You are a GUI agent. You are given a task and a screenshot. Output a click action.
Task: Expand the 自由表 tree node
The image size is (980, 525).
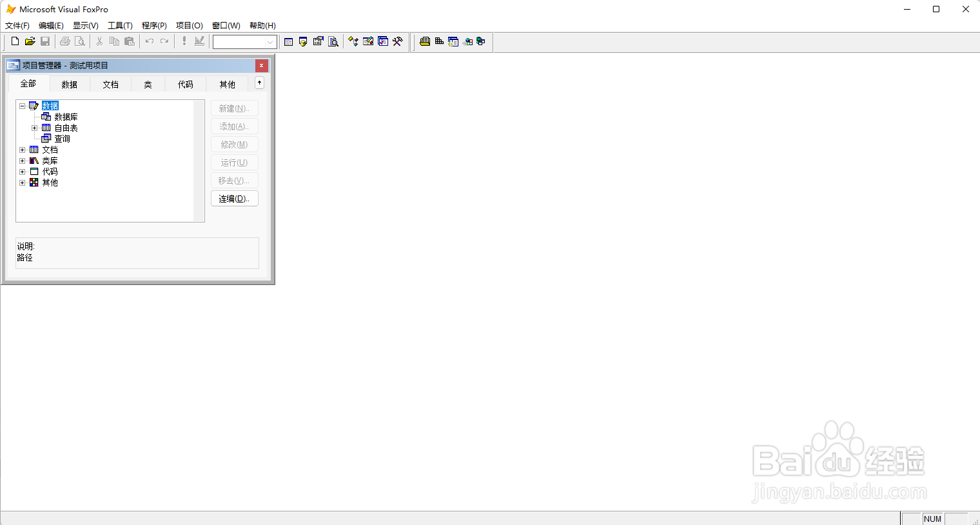click(x=35, y=128)
